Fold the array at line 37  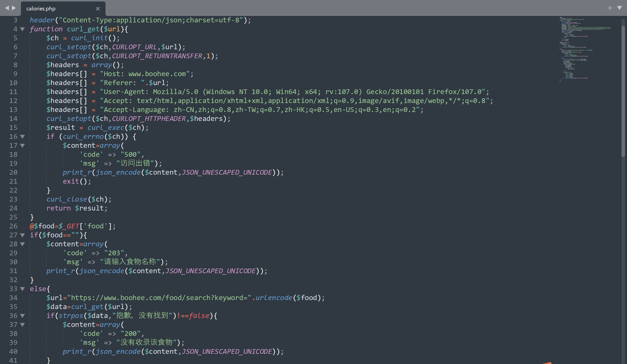pos(22,325)
